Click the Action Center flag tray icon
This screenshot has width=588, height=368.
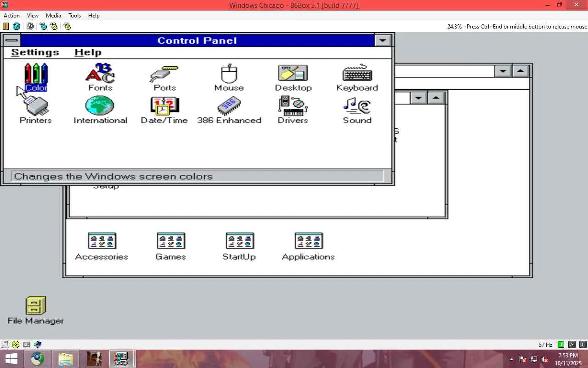[x=523, y=359]
